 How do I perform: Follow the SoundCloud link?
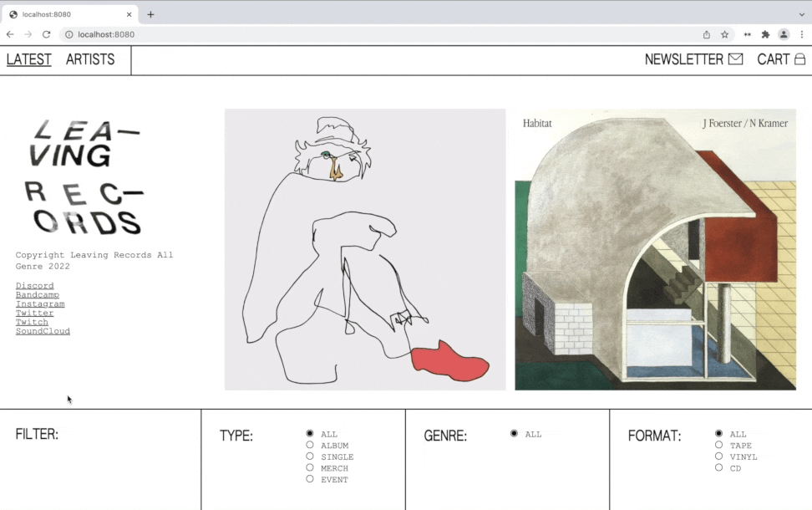pyautogui.click(x=43, y=331)
